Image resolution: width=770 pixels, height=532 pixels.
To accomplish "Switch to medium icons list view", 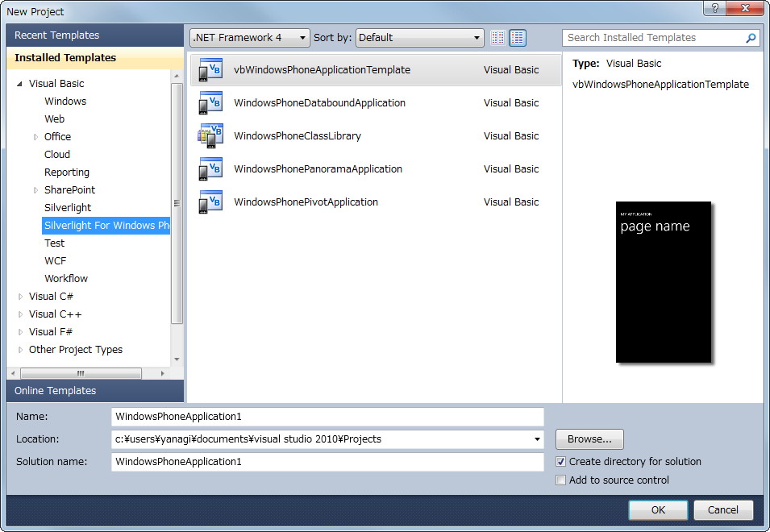I will pyautogui.click(x=516, y=37).
